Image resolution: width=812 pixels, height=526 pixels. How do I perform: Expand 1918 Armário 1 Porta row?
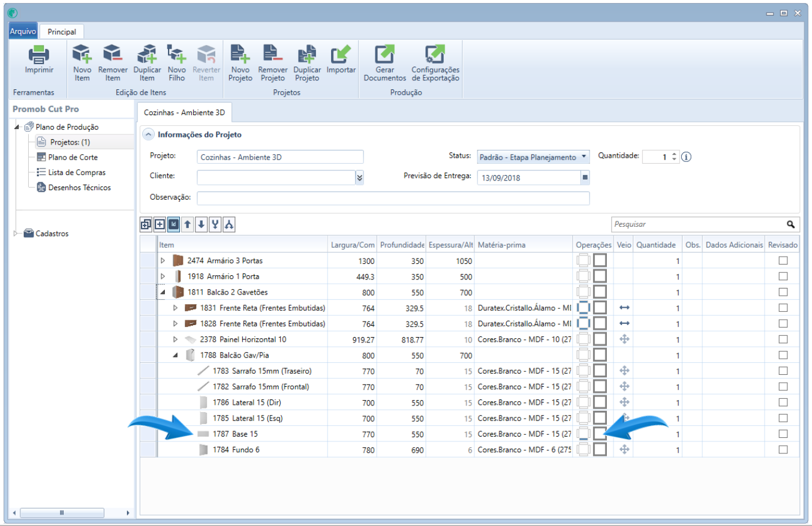163,276
